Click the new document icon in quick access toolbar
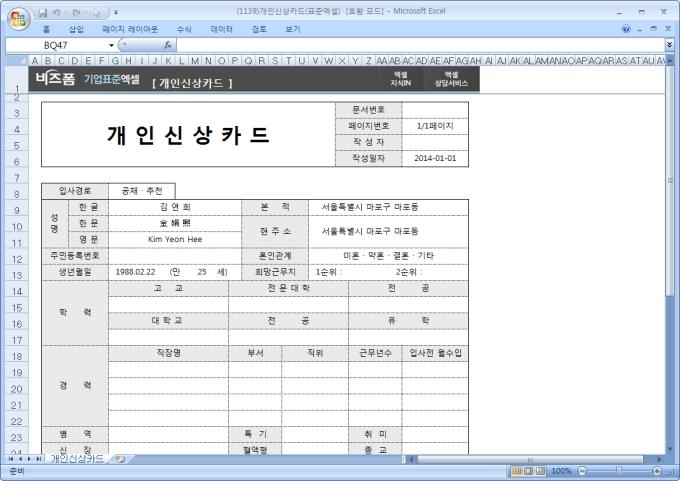 pos(96,13)
